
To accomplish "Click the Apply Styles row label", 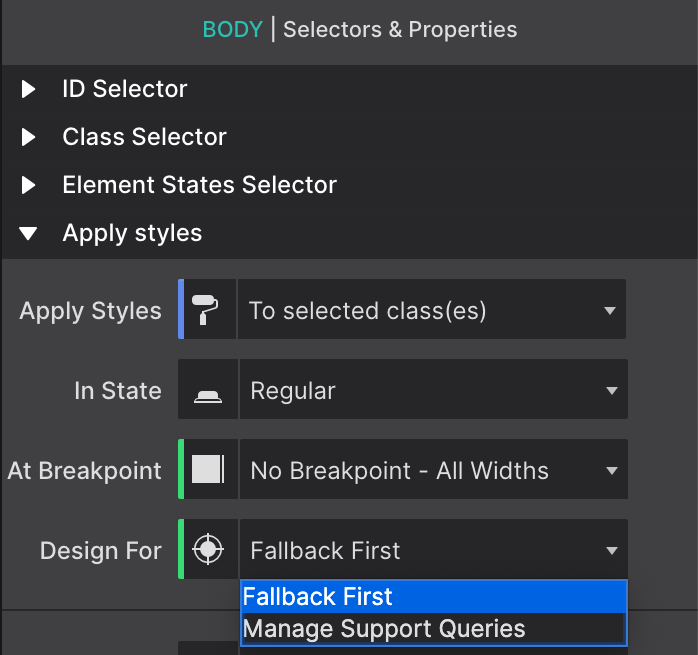I will [90, 311].
